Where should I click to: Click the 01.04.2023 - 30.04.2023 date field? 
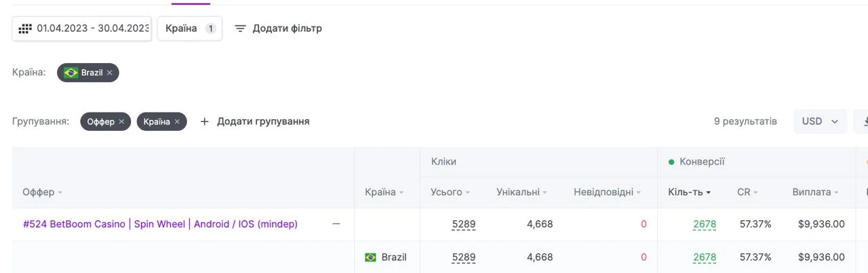(x=81, y=28)
